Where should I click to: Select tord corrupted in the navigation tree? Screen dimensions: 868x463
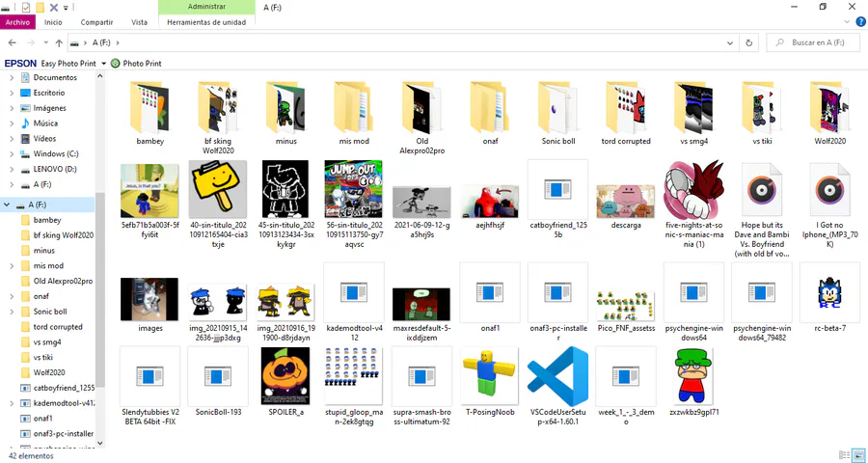pos(58,327)
